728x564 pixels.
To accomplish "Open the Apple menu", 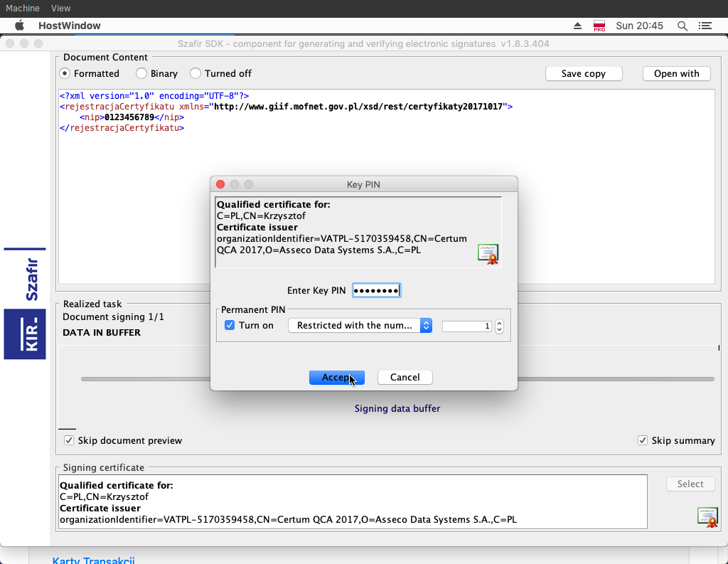I will 20,26.
